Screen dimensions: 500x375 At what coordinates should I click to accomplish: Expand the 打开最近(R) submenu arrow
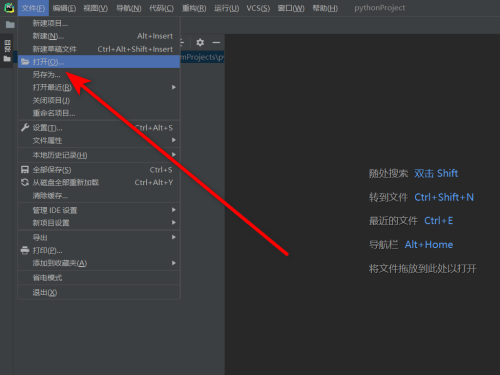[x=174, y=87]
